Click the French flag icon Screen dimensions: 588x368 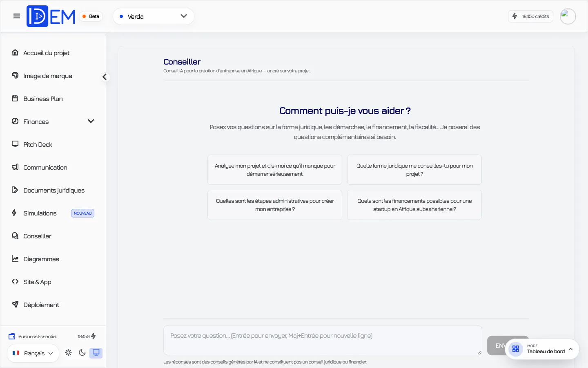16,353
